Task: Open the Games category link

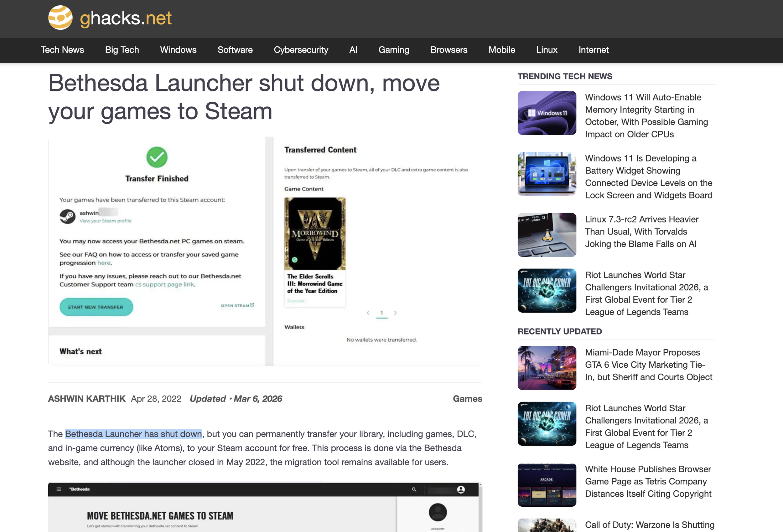Action: [467, 399]
